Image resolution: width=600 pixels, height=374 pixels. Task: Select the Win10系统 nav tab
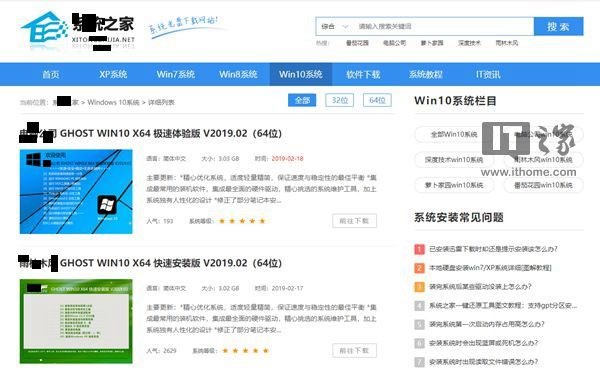tap(301, 74)
